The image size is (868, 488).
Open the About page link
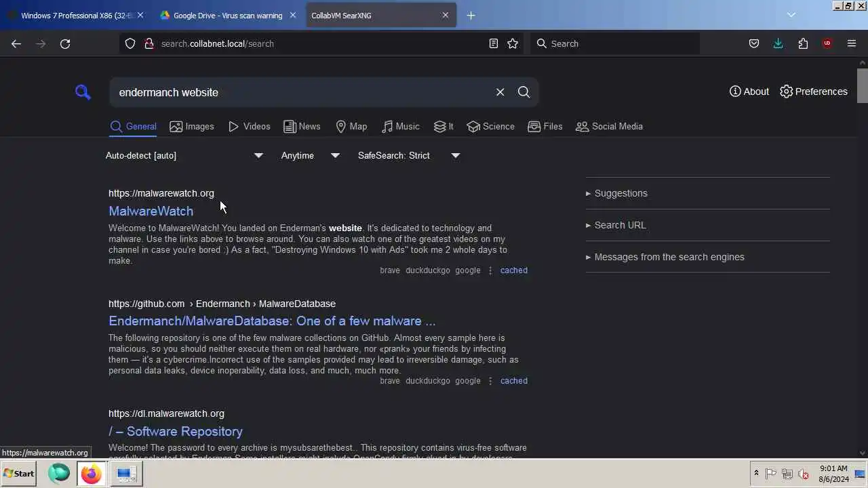(749, 91)
